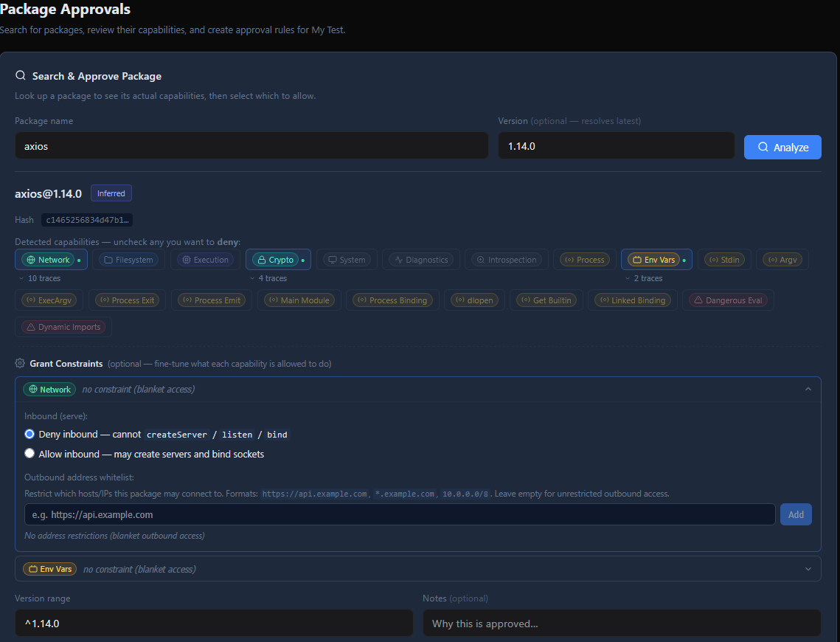Image resolution: width=840 pixels, height=642 pixels.
Task: Click the axios@1.14.0 package title
Action: click(x=48, y=193)
